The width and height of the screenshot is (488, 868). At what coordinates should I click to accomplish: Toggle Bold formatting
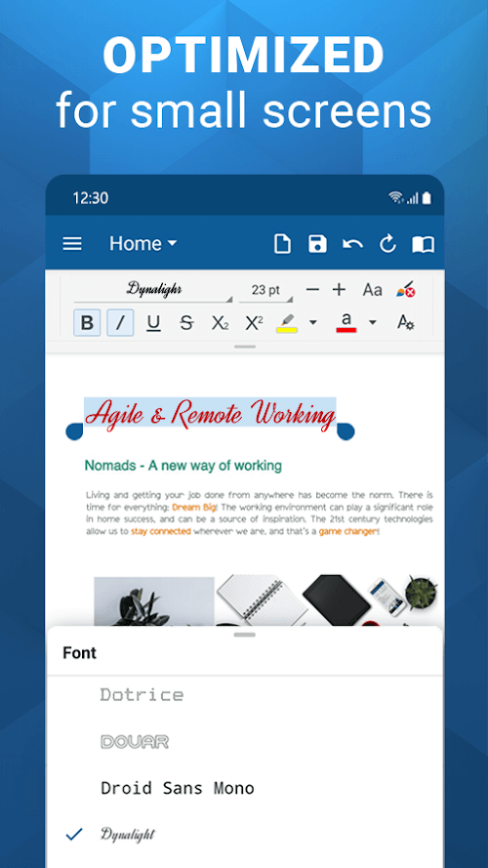pyautogui.click(x=87, y=323)
